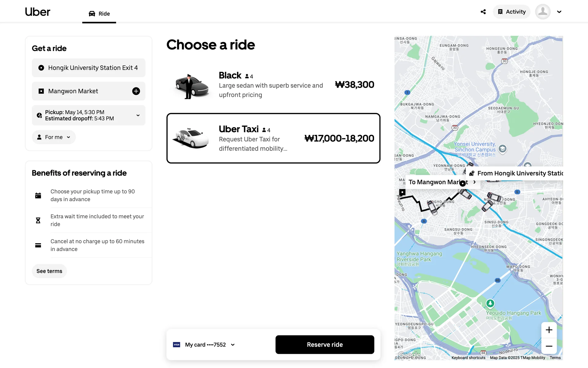Image resolution: width=588 pixels, height=368 pixels.
Task: Click the Yonsei University map marker
Action: click(x=502, y=149)
